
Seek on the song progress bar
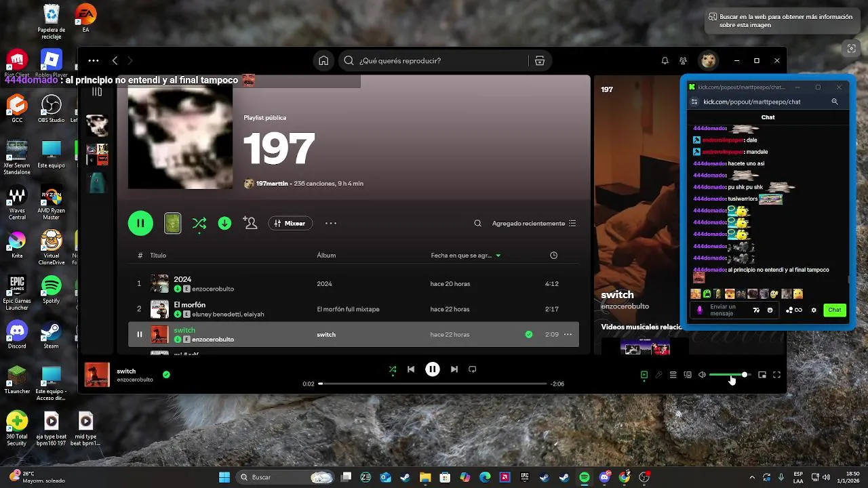433,384
